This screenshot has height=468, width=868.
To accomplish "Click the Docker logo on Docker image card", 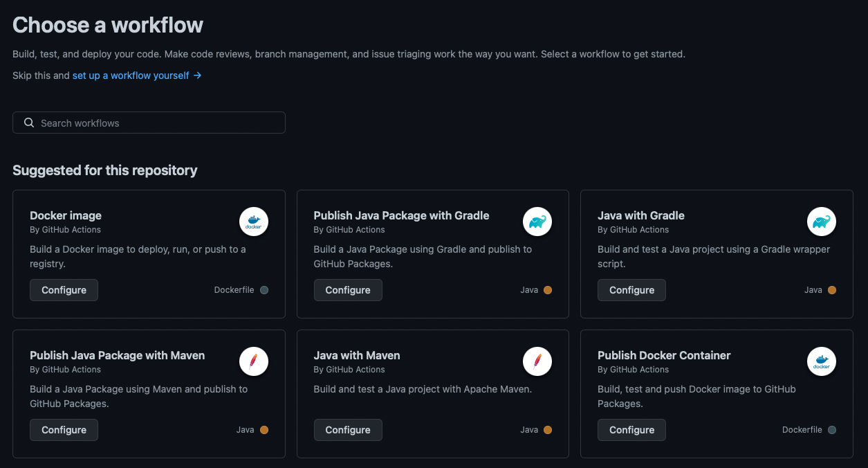I will [x=254, y=222].
